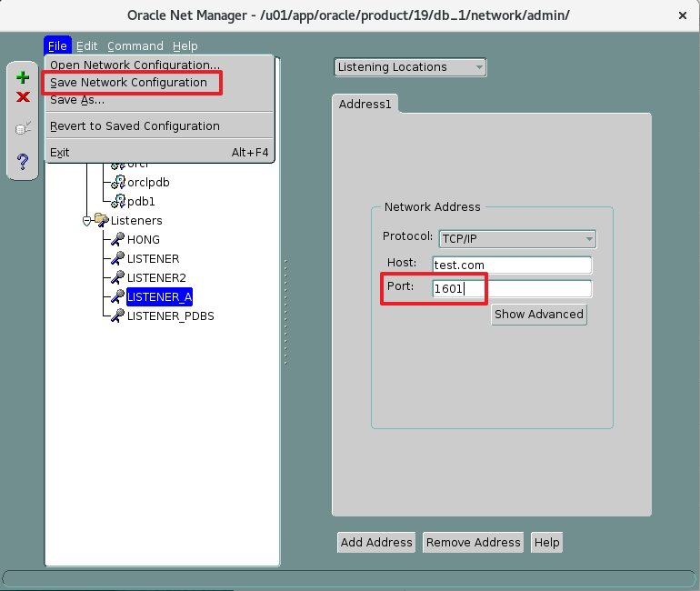Select the LISTENER_A tree item

pyautogui.click(x=159, y=297)
